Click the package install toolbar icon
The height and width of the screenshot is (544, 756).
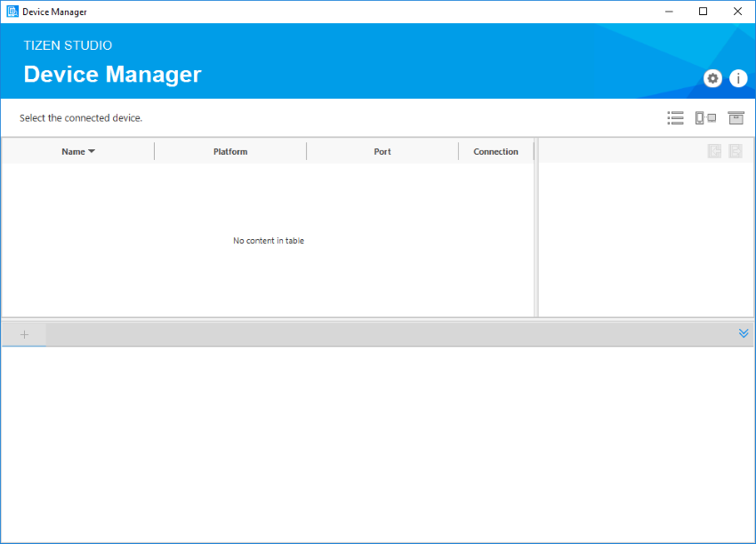click(x=736, y=117)
